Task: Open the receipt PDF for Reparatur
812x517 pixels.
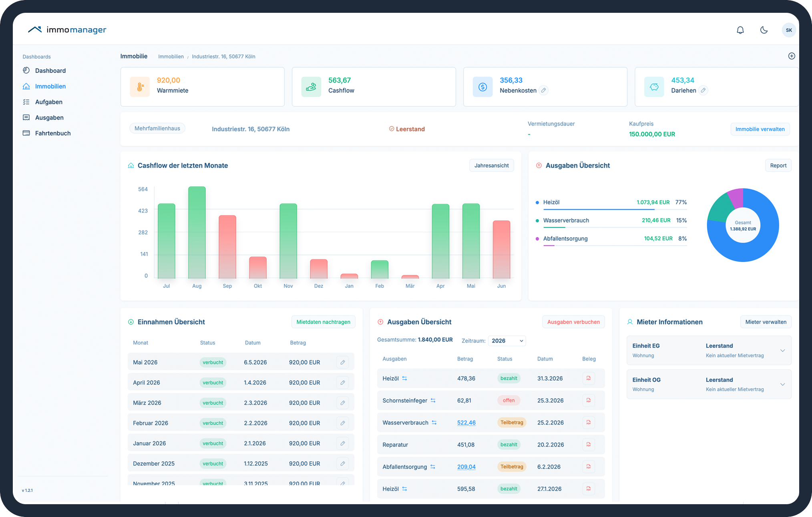Action: coord(589,444)
